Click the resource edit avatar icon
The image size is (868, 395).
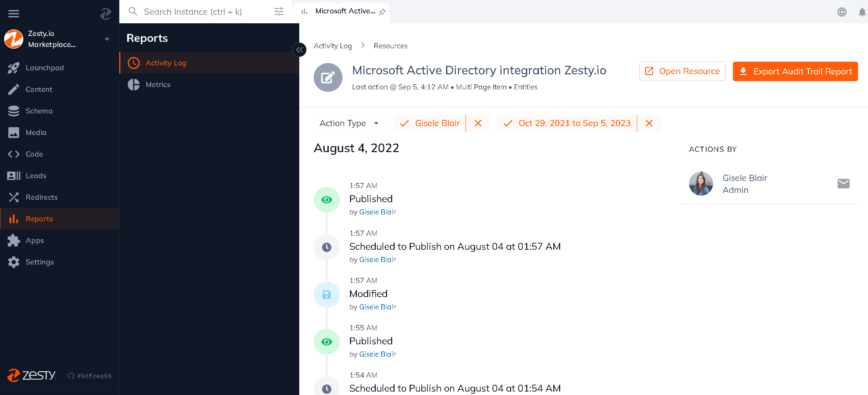click(328, 77)
